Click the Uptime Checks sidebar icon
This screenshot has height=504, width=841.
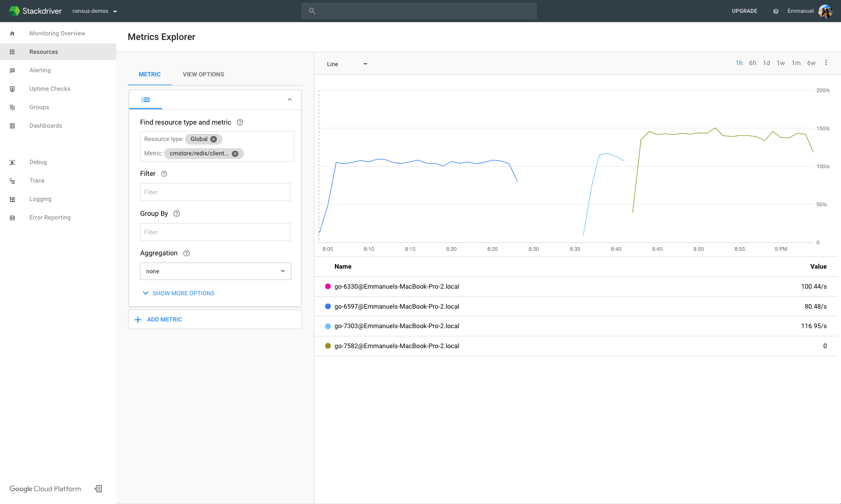point(12,89)
